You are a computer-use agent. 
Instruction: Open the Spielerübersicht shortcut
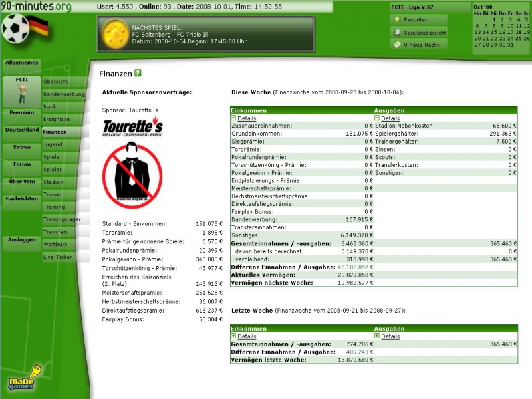[x=419, y=32]
